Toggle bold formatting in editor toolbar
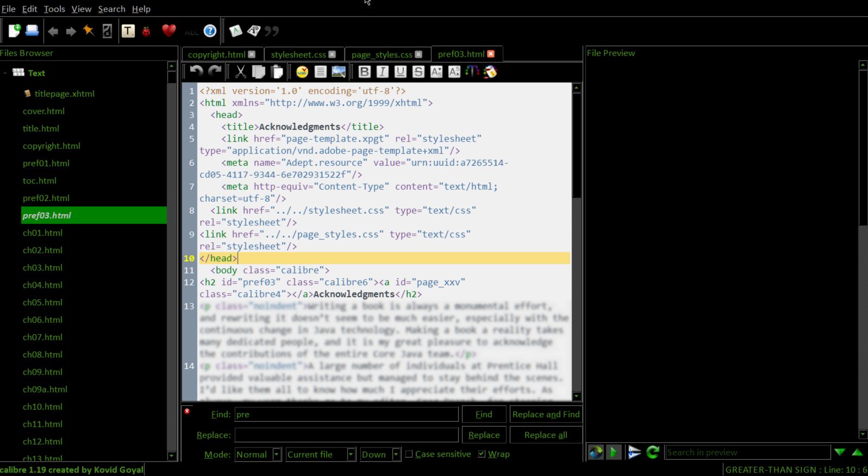Image resolution: width=868 pixels, height=476 pixels. pos(365,72)
